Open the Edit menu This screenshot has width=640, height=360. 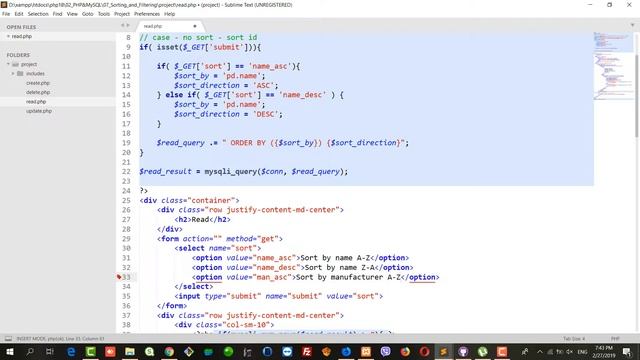pyautogui.click(x=19, y=14)
